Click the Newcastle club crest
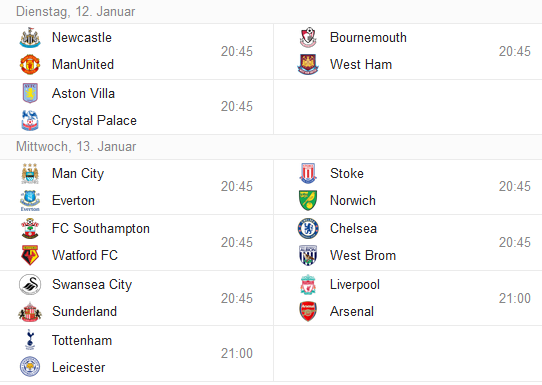Viewport: 542px width, 385px height. point(30,38)
